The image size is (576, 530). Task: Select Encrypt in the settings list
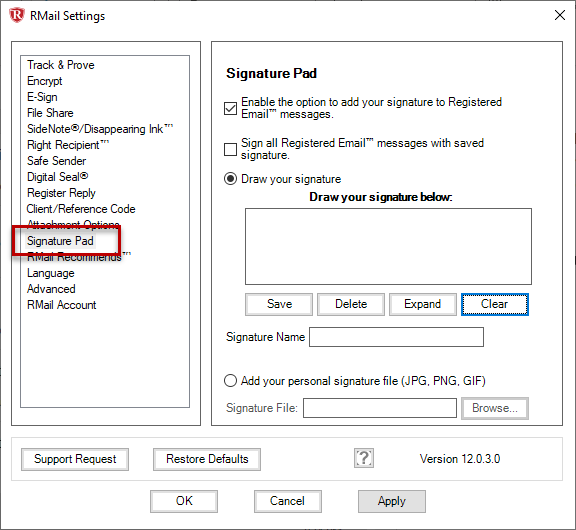click(x=44, y=81)
